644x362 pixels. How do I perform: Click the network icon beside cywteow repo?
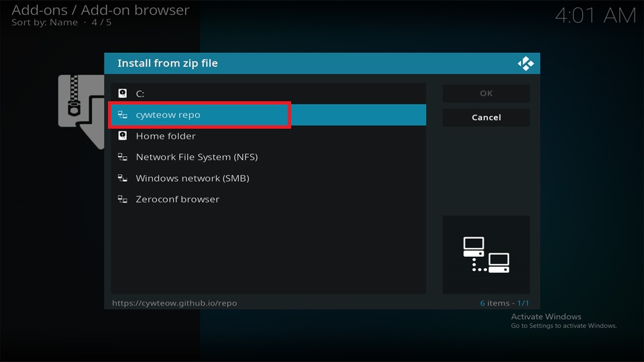pyautogui.click(x=122, y=115)
